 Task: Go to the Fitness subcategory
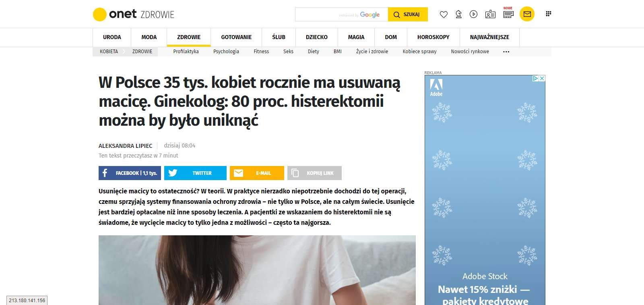(x=261, y=52)
